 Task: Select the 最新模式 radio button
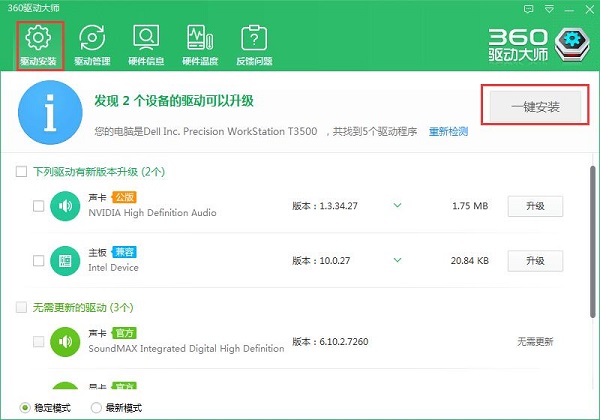pos(96,408)
